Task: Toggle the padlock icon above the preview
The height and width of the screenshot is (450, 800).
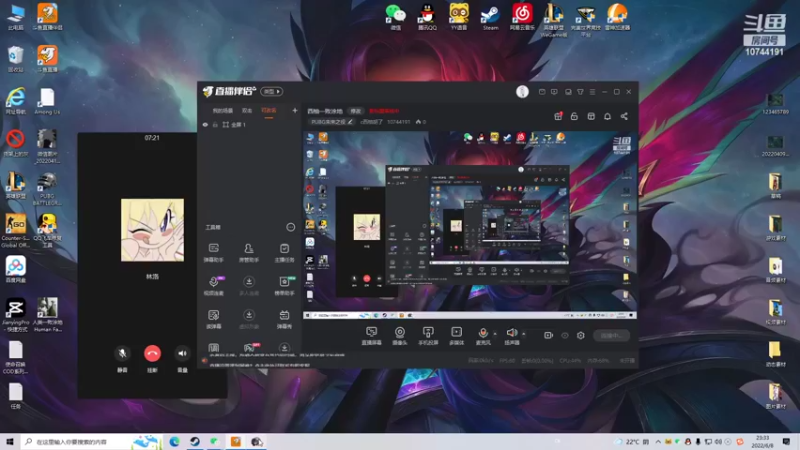Action: point(574,116)
